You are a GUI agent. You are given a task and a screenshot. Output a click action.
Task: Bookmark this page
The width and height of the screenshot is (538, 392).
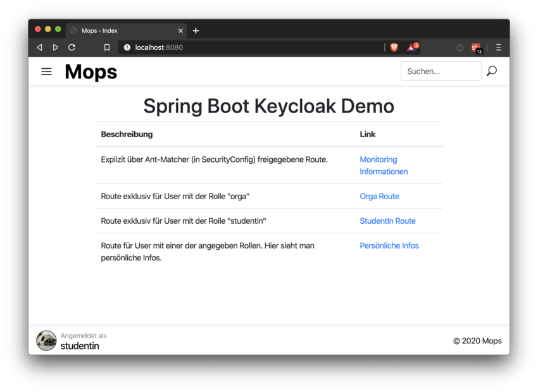[107, 47]
